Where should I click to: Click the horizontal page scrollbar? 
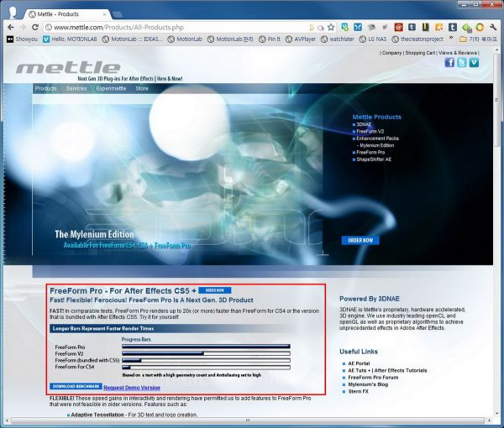coord(248,420)
